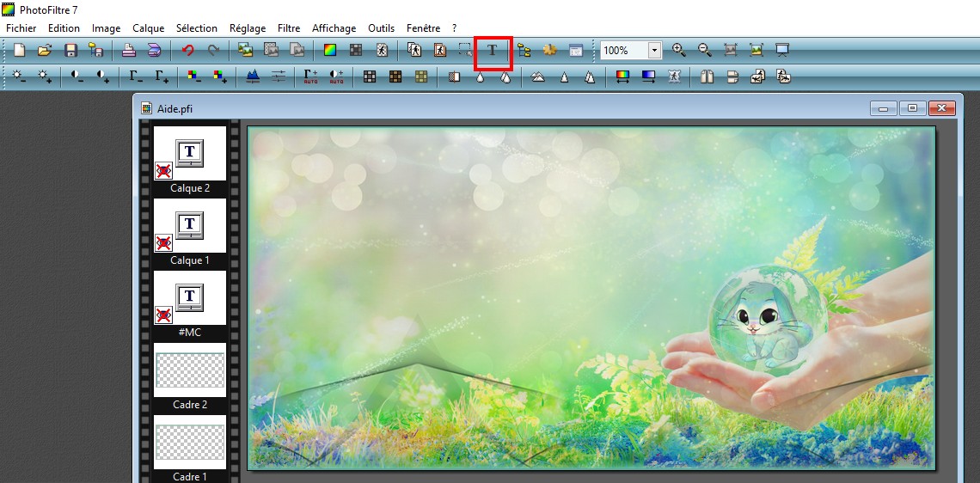Create a new image with New icon
Image resolution: width=980 pixels, height=483 pixels.
coord(20,50)
